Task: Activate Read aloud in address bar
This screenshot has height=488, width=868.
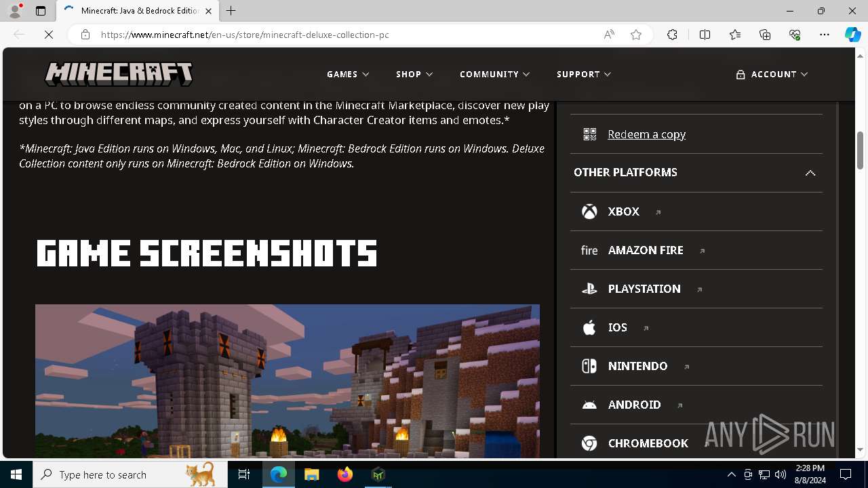Action: pos(609,35)
